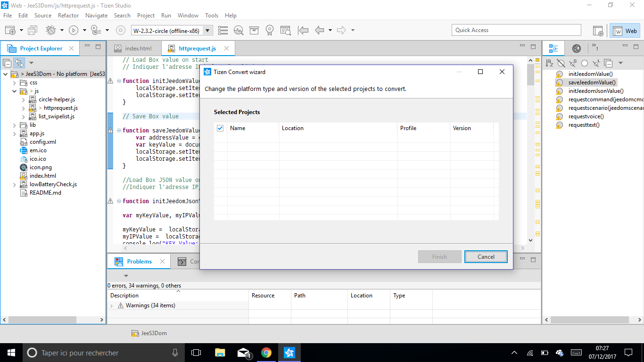Select the globe view tab beside Outline
The image size is (644, 362).
pyautogui.click(x=576, y=48)
